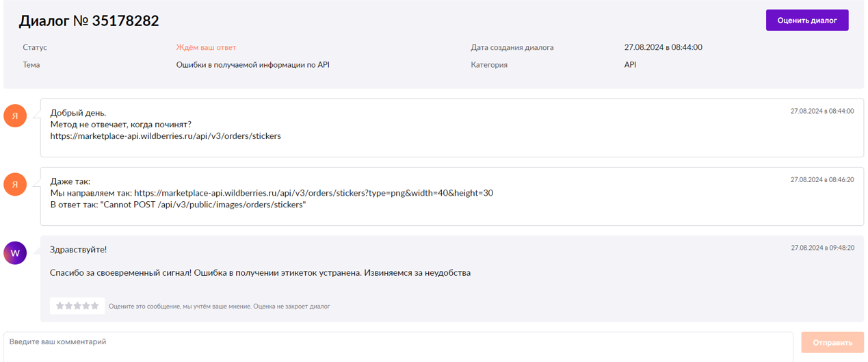Viewport: 868px width, 362px height.
Task: Select the third rating star
Action: click(x=77, y=306)
